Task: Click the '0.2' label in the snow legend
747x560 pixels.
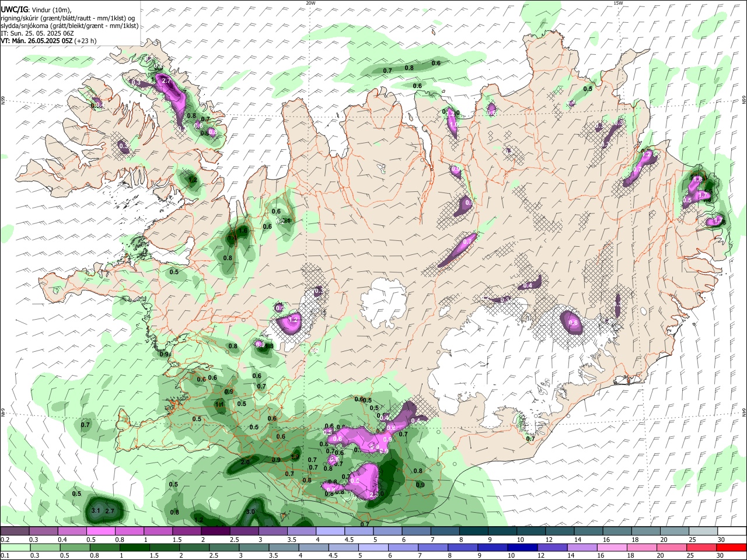Action: coord(4,540)
